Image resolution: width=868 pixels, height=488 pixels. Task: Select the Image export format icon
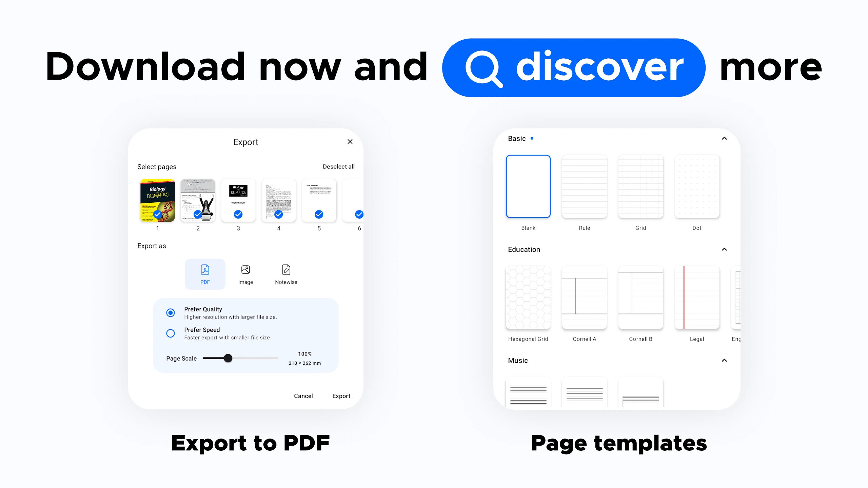coord(245,269)
